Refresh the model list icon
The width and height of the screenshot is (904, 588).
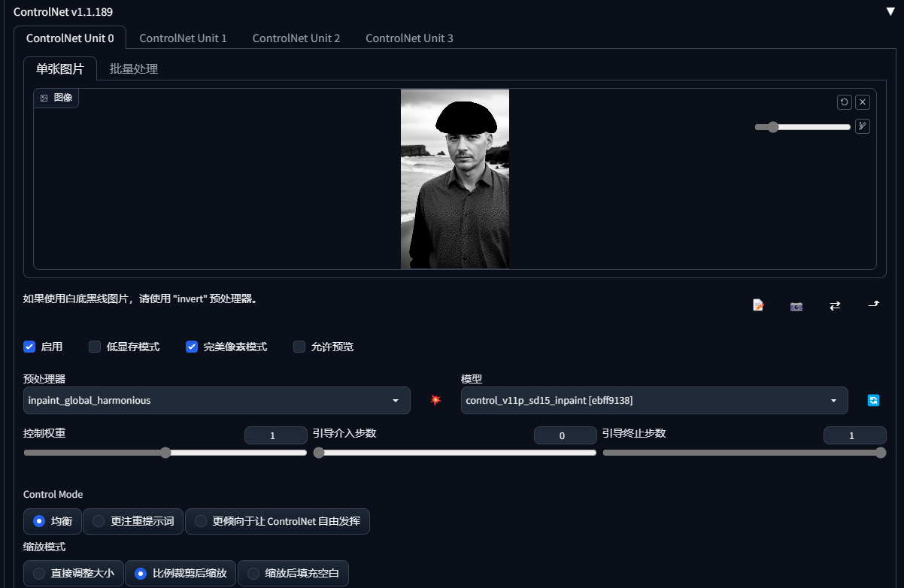(x=873, y=401)
